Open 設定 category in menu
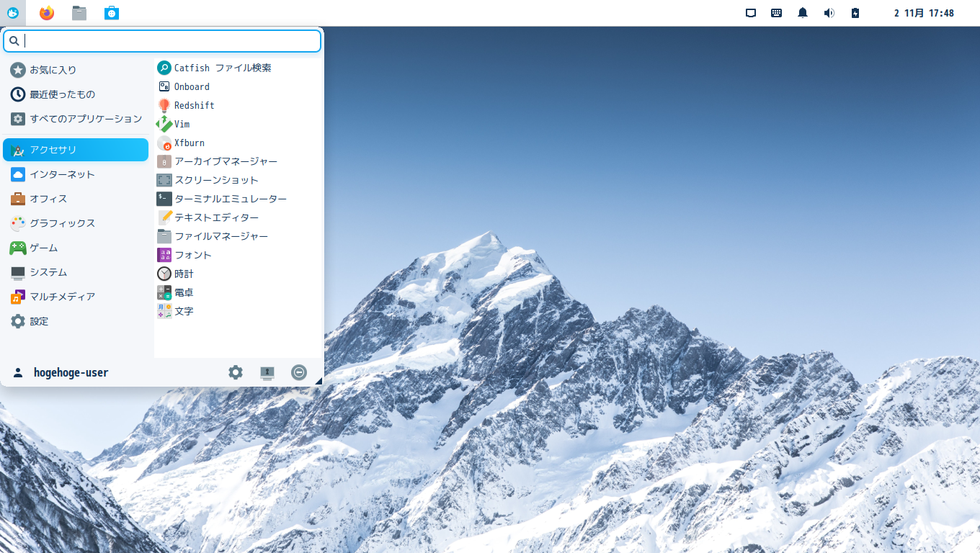 coord(76,321)
